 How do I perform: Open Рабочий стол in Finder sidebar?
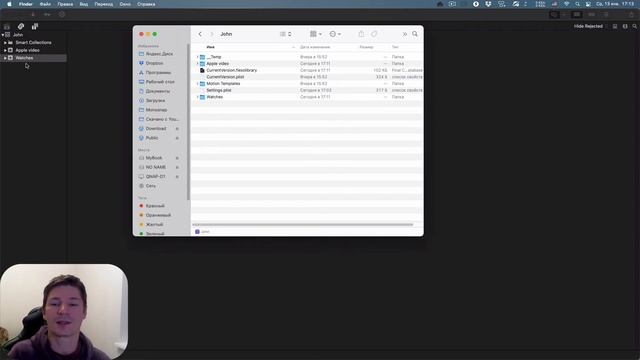pos(161,82)
